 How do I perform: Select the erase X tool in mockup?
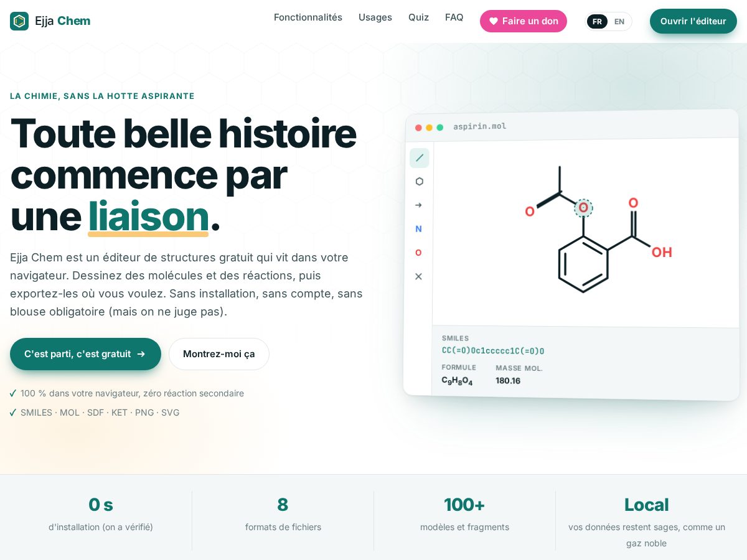coord(418,276)
